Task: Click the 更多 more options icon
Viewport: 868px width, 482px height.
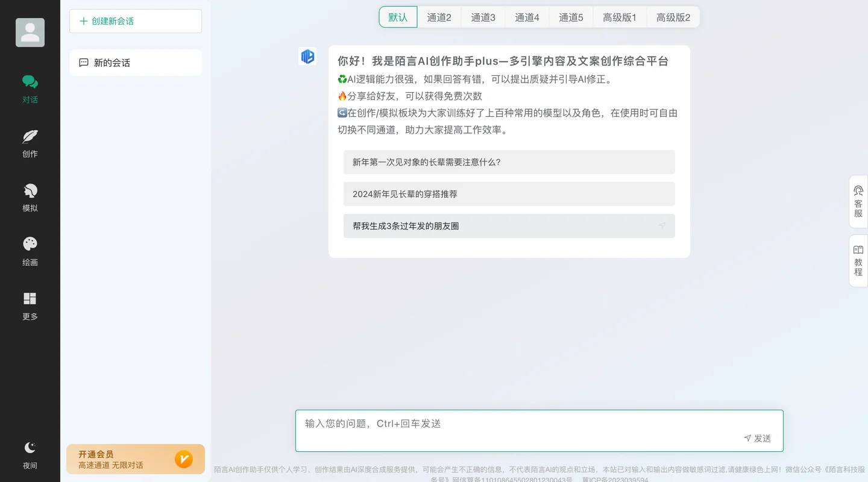Action: tap(30, 304)
